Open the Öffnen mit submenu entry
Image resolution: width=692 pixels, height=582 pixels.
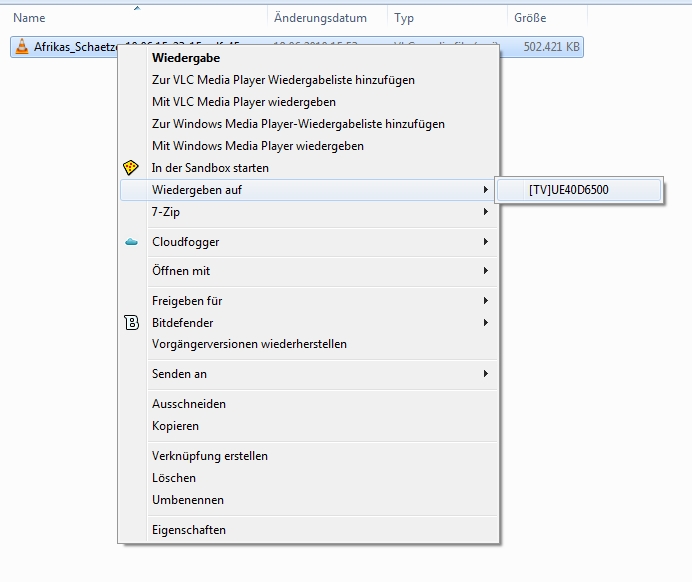click(309, 270)
